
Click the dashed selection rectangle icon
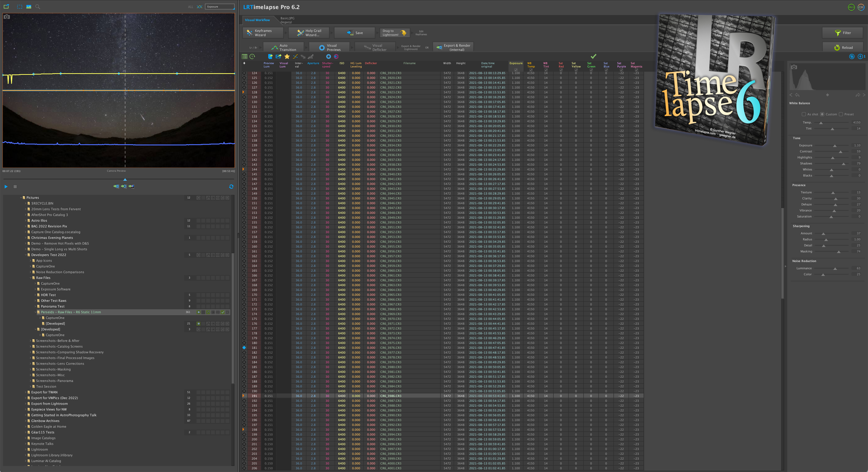coord(20,7)
